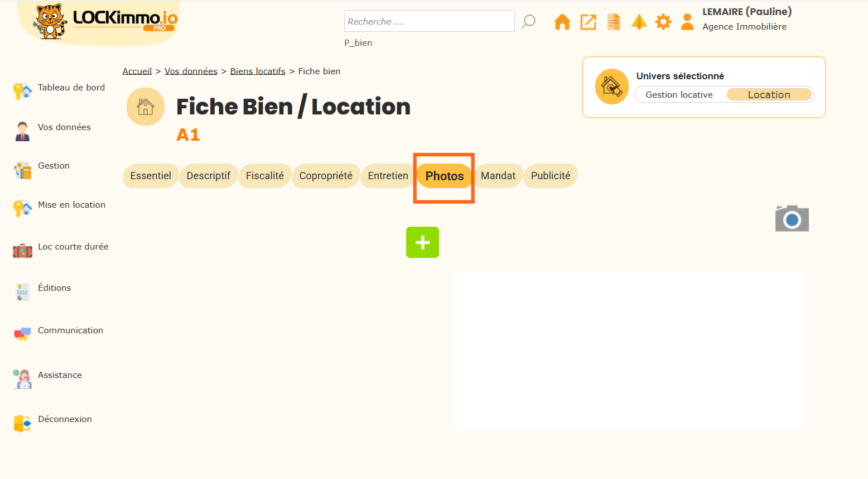Go to the Mandat tab
868x479 pixels.
click(498, 176)
